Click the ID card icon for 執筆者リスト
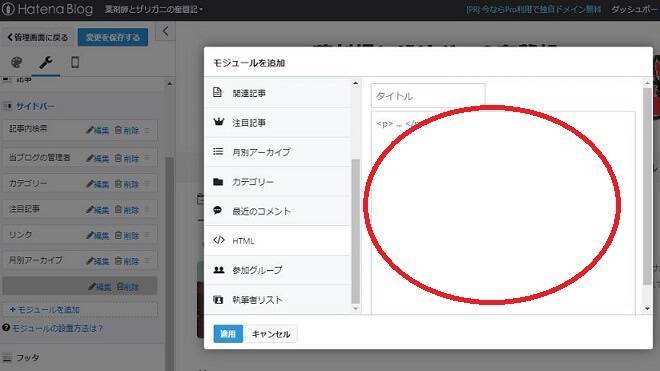 (218, 300)
